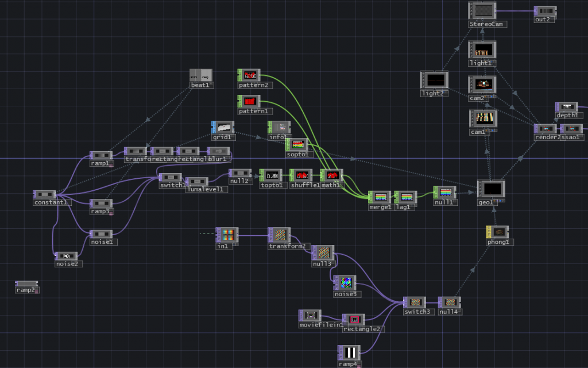Select the ramp4 TOP node
This screenshot has width=588, height=368.
[x=350, y=352]
